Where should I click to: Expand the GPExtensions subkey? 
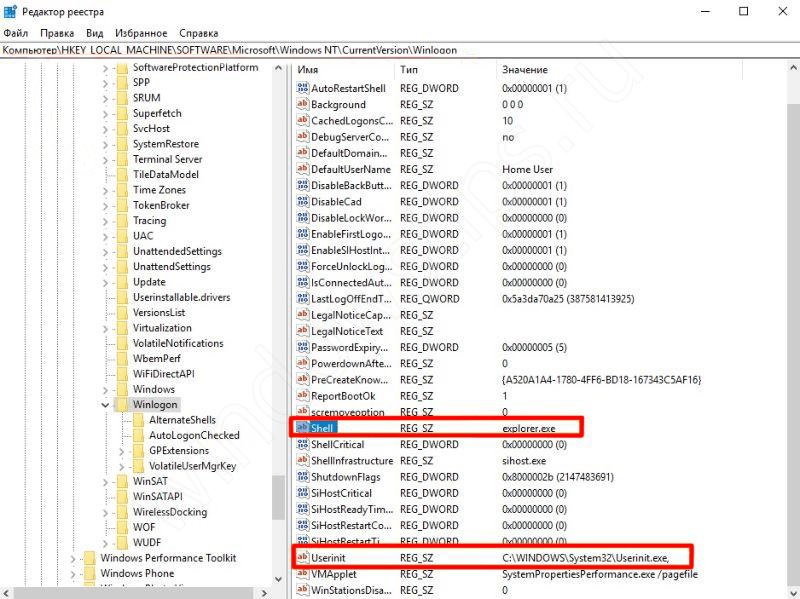pos(121,451)
